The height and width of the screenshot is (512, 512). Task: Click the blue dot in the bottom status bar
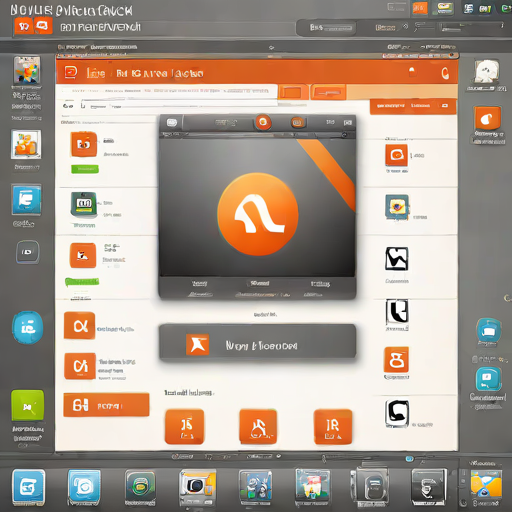(409, 459)
